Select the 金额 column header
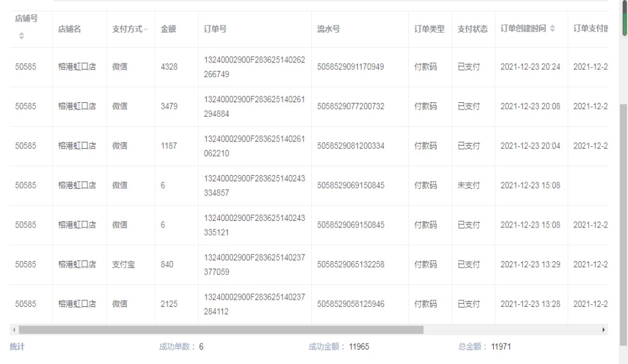 (x=168, y=29)
